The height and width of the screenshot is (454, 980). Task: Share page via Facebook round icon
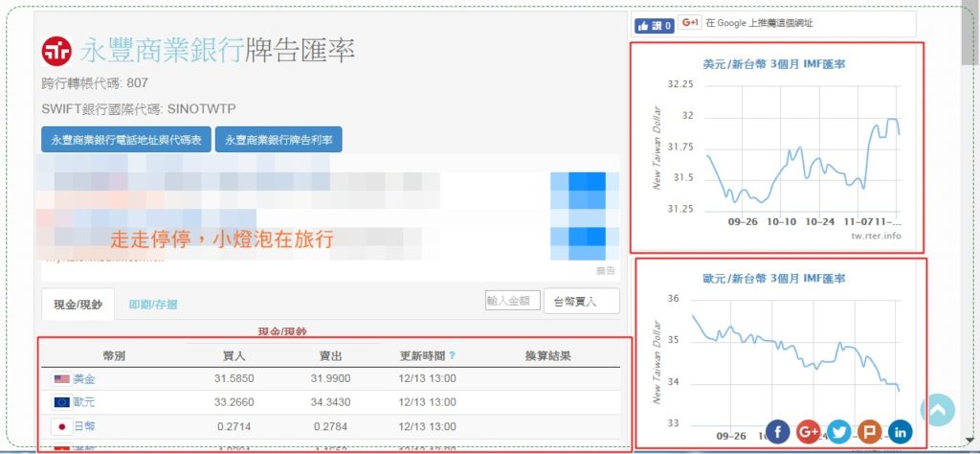coord(777,431)
